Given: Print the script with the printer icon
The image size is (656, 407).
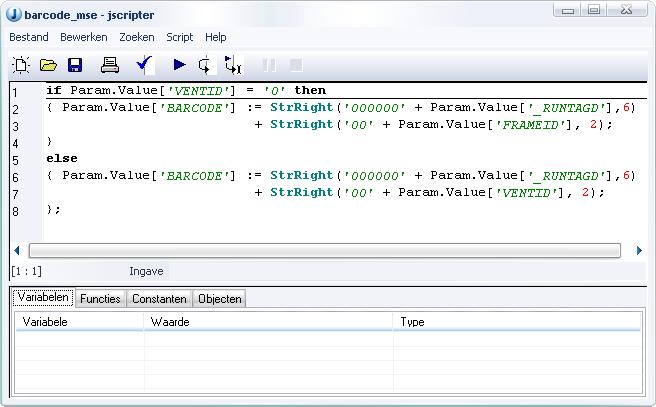Looking at the screenshot, I should [x=110, y=65].
